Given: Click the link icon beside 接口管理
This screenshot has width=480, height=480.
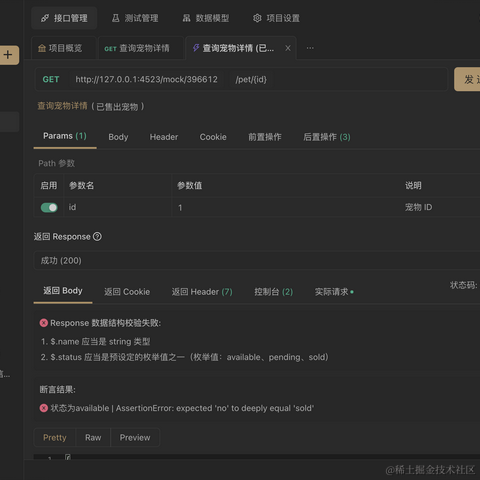Looking at the screenshot, I should [x=45, y=18].
